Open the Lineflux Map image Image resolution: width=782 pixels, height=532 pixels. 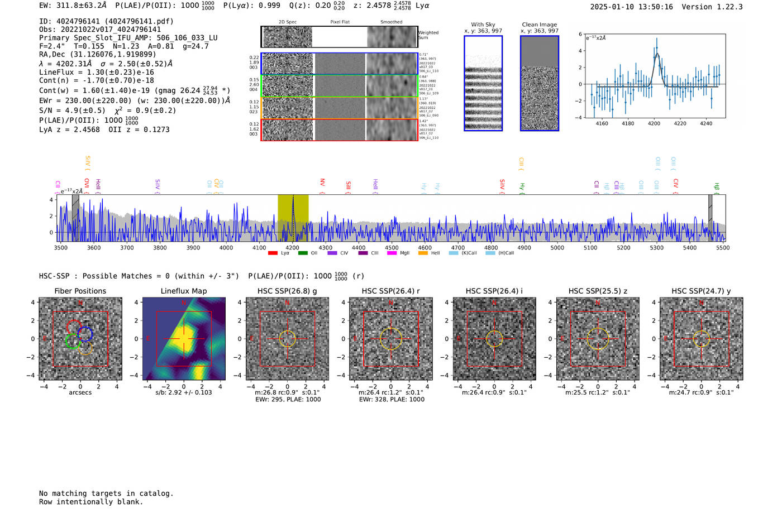(184, 339)
